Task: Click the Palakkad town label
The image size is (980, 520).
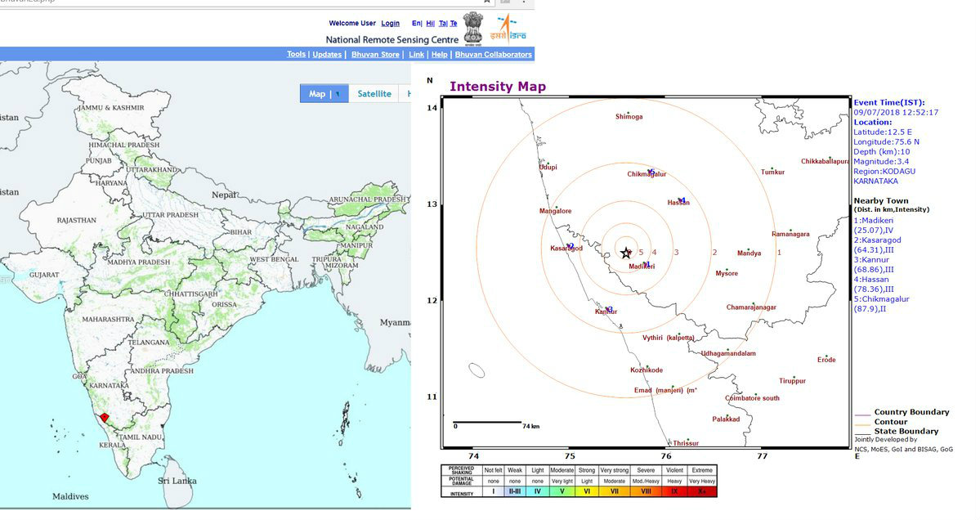Action: pyautogui.click(x=726, y=419)
